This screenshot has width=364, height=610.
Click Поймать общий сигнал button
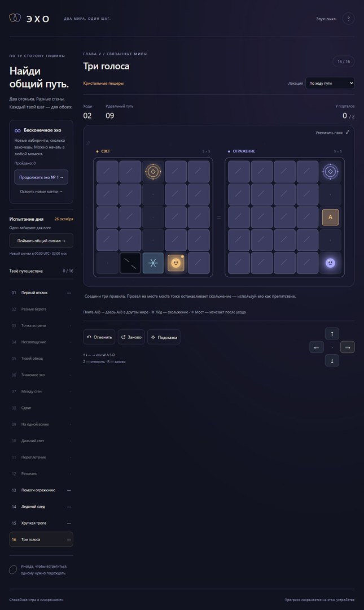click(41, 241)
